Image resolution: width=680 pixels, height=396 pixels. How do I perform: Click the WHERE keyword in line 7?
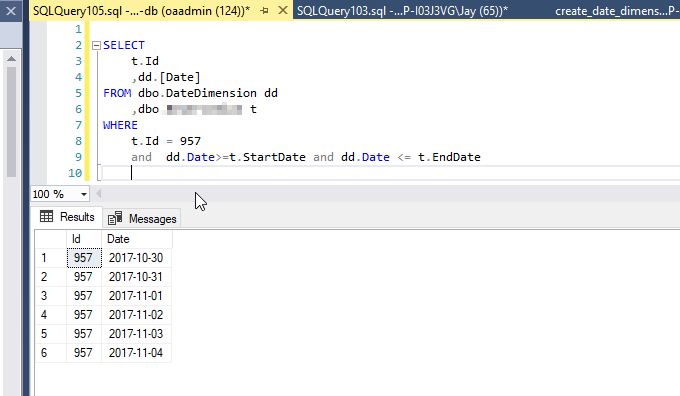(x=120, y=125)
